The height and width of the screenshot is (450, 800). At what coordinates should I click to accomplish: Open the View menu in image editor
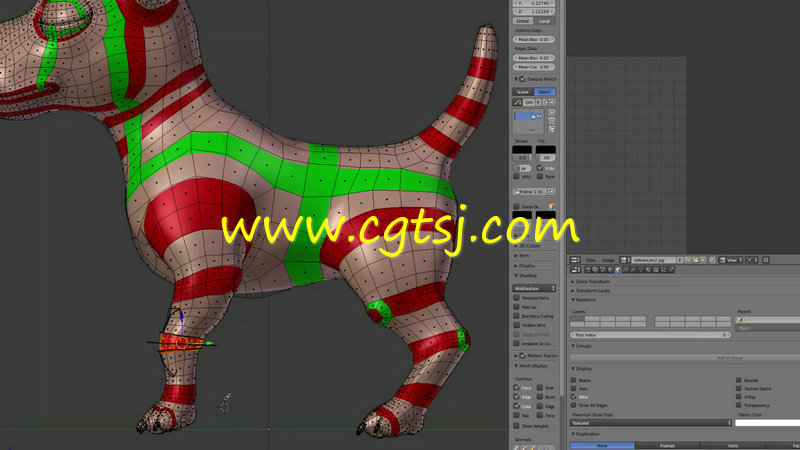click(590, 260)
